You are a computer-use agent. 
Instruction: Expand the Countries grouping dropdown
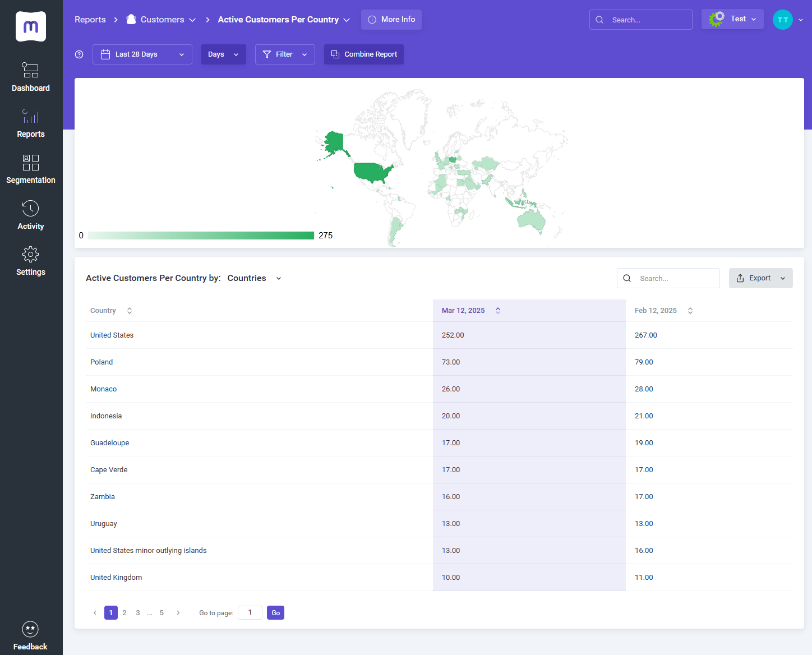pos(255,278)
